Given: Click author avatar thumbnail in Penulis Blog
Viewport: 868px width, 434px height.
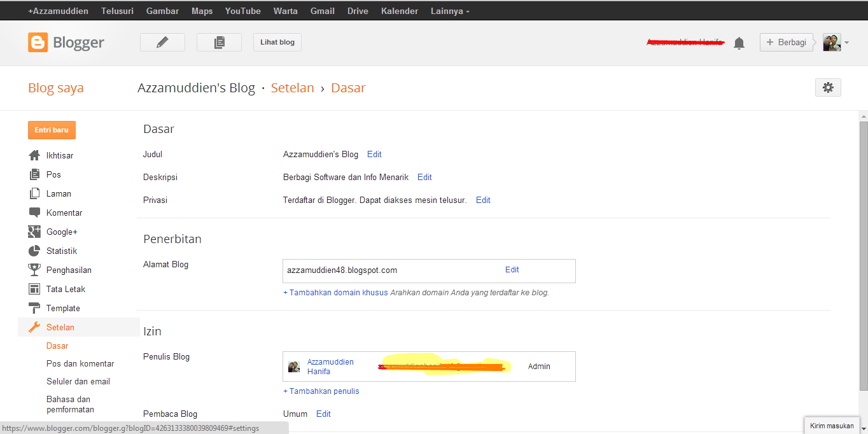Looking at the screenshot, I should click(294, 367).
